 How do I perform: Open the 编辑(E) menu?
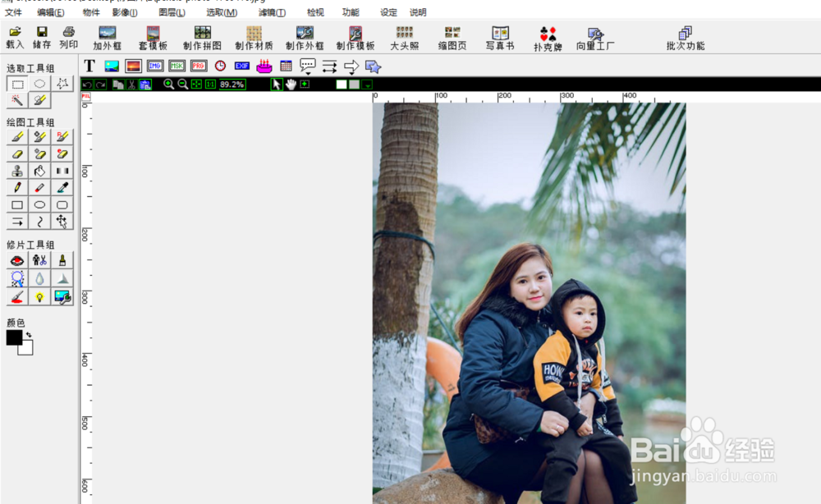pyautogui.click(x=51, y=12)
